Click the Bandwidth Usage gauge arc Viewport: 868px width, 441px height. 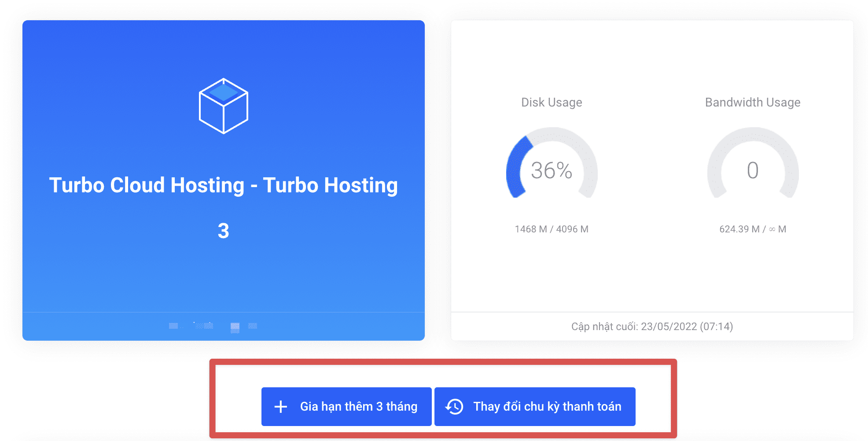[x=753, y=134]
